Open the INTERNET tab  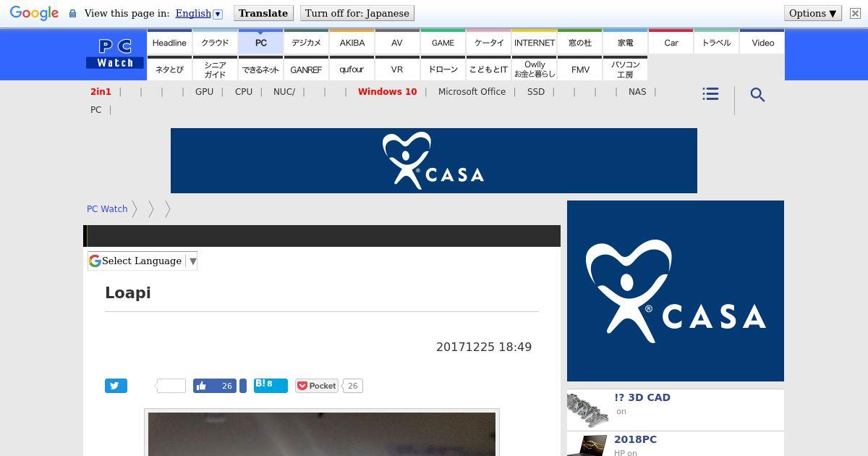click(534, 42)
